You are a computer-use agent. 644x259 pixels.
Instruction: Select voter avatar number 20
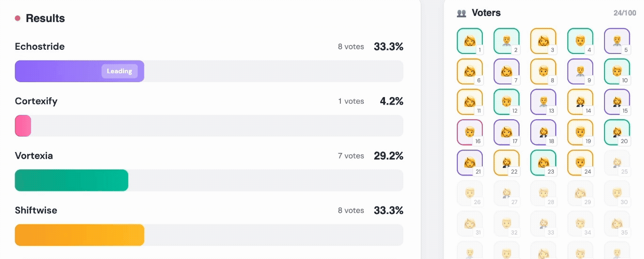point(616,132)
